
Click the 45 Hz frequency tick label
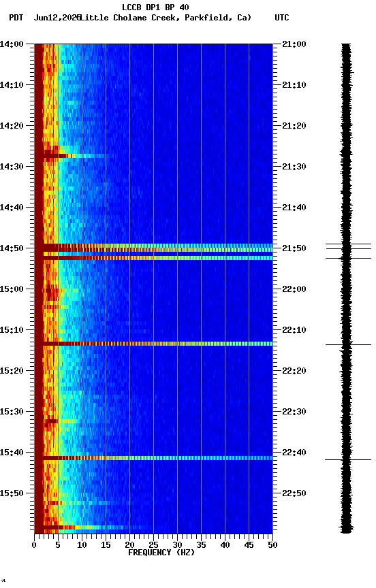[249, 545]
